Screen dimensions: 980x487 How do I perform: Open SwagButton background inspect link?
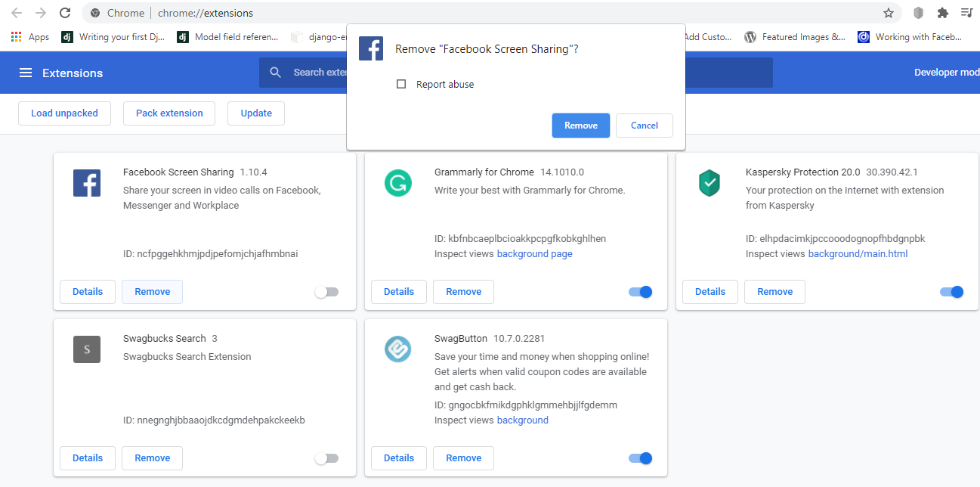[x=523, y=420]
